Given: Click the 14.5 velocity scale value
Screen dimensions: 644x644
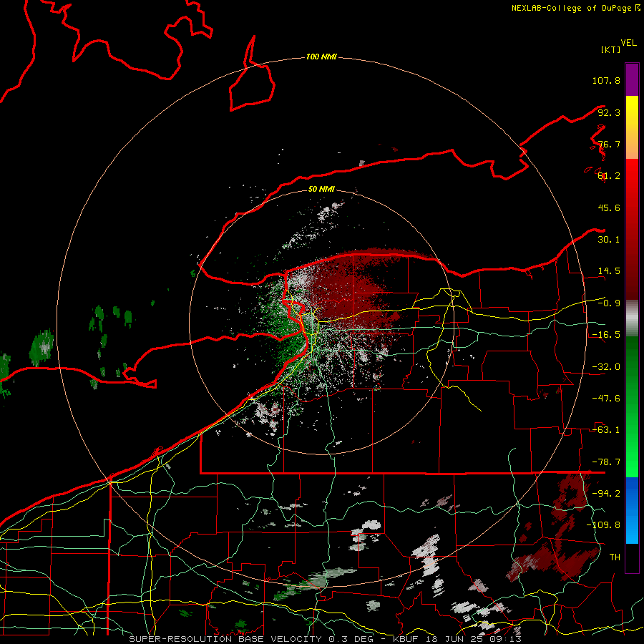Looking at the screenshot, I should click(x=609, y=271).
